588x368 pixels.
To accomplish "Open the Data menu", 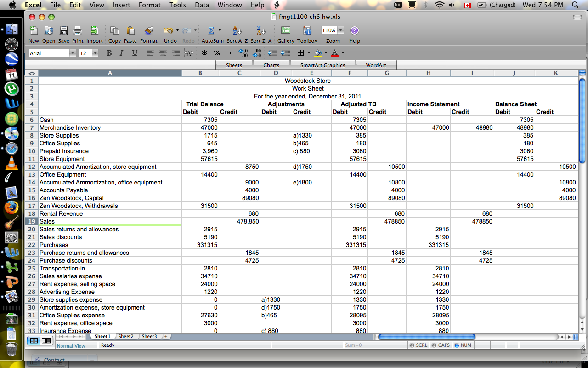I will (x=202, y=5).
